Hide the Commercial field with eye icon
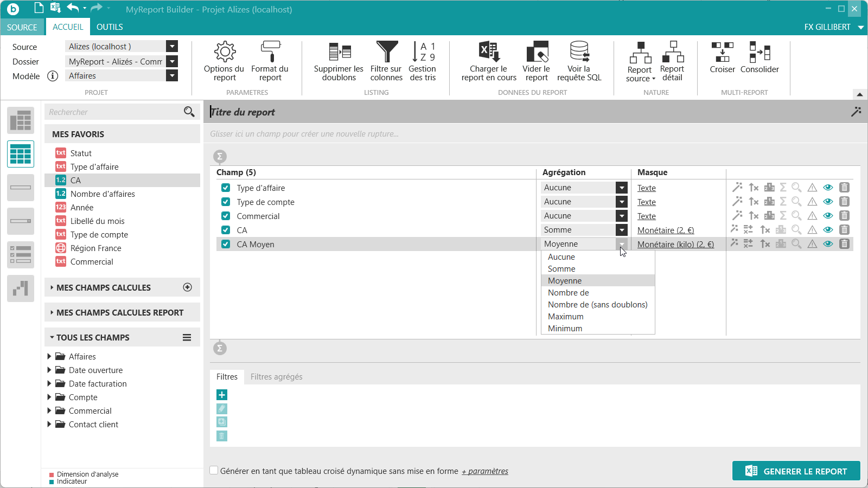Image resolution: width=868 pixels, height=488 pixels. 828,216
